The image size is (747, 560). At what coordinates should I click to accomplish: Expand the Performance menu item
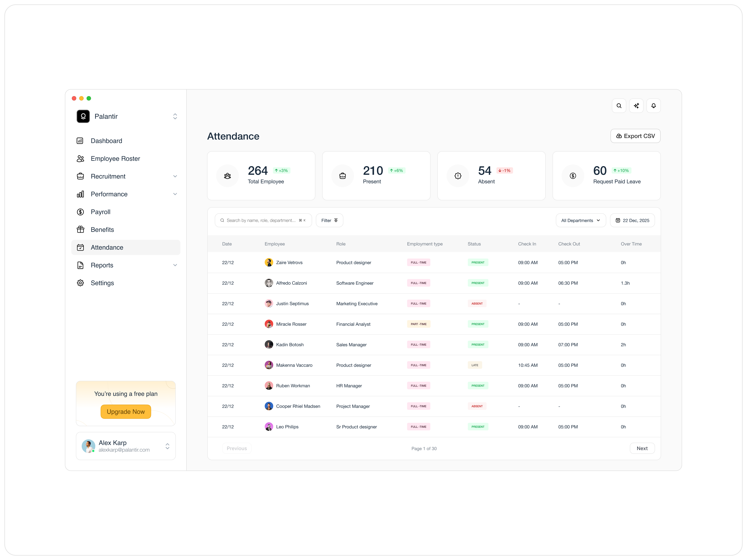pos(175,194)
